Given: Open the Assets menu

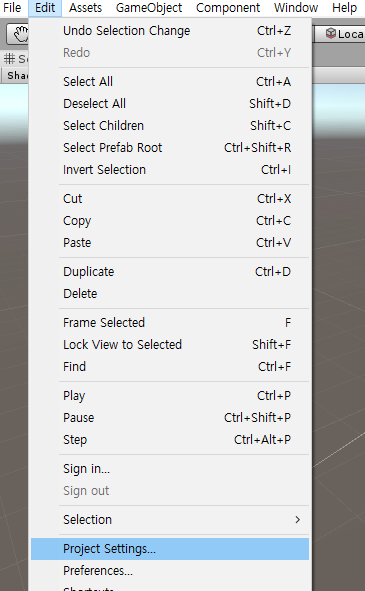Looking at the screenshot, I should (85, 8).
